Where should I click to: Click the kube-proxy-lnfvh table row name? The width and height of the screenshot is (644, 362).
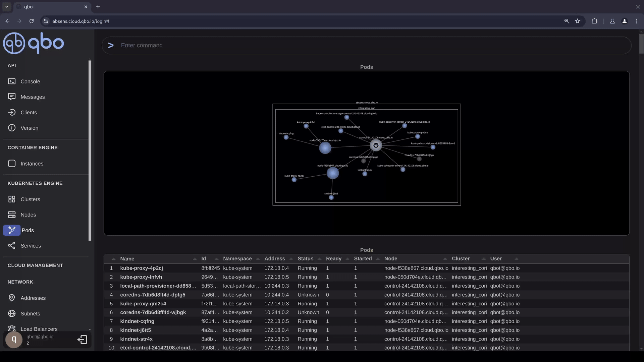click(x=141, y=277)
